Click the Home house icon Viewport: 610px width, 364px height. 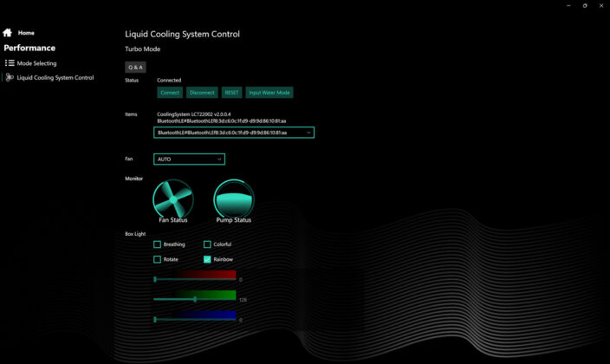pyautogui.click(x=8, y=33)
